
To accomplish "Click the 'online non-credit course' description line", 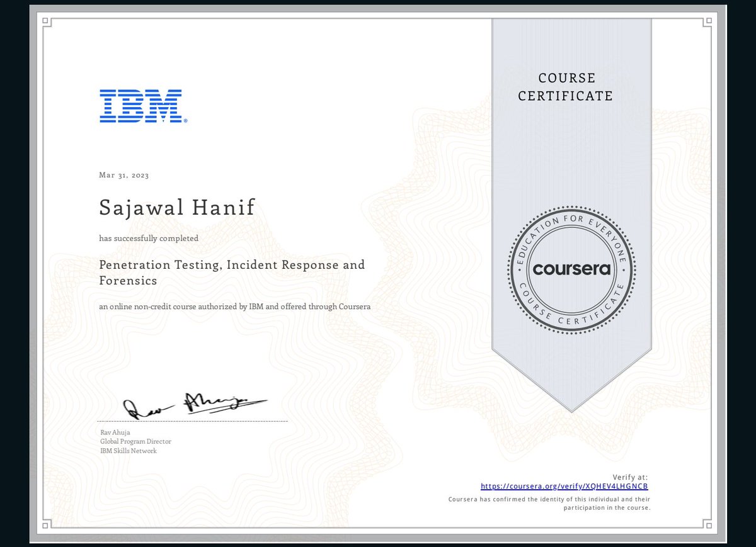I will 235,307.
